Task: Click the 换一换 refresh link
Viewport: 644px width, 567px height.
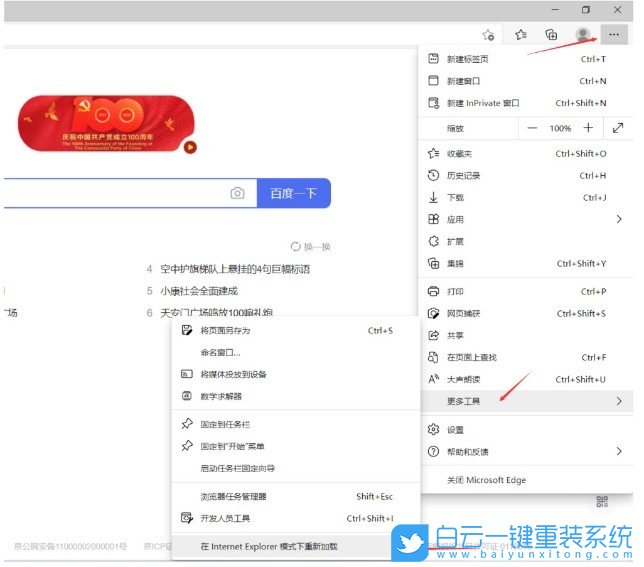Action: click(x=311, y=246)
